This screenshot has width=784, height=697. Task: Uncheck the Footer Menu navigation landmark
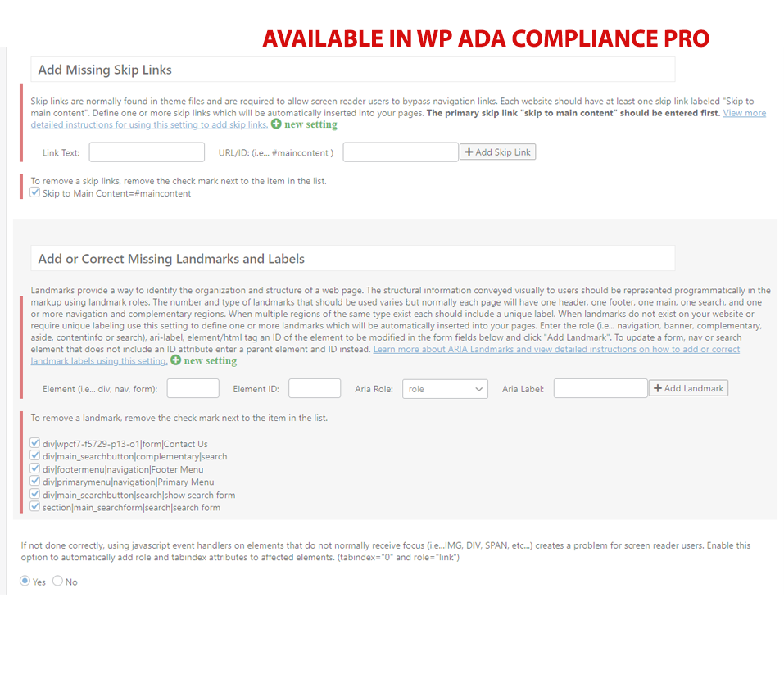(34, 468)
